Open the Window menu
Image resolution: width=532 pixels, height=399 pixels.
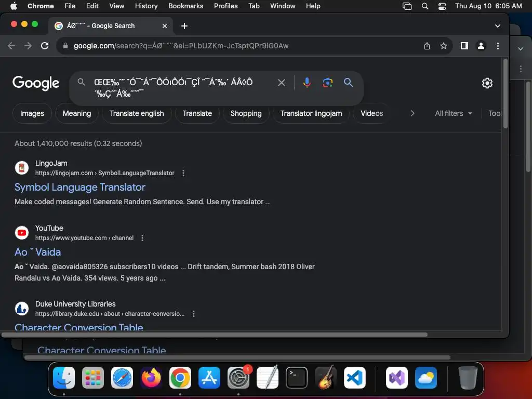point(283,6)
